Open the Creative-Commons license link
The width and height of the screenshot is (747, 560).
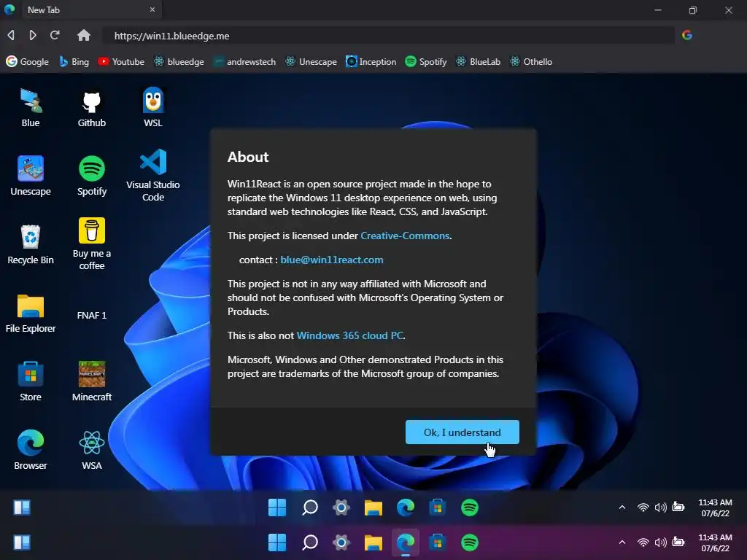(405, 236)
